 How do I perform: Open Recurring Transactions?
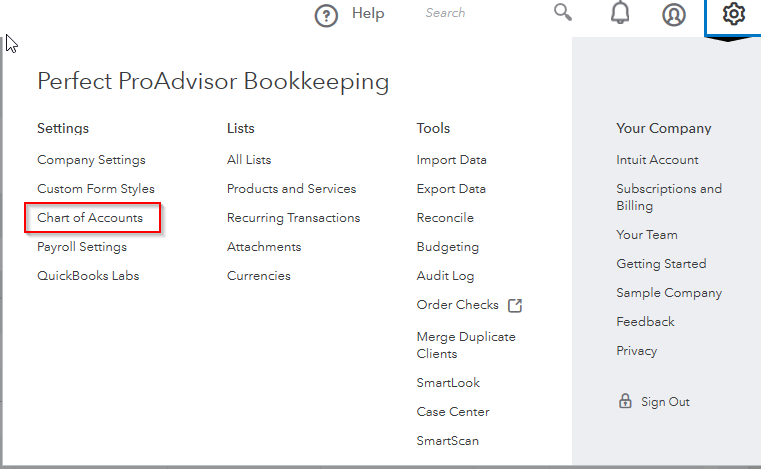point(293,218)
